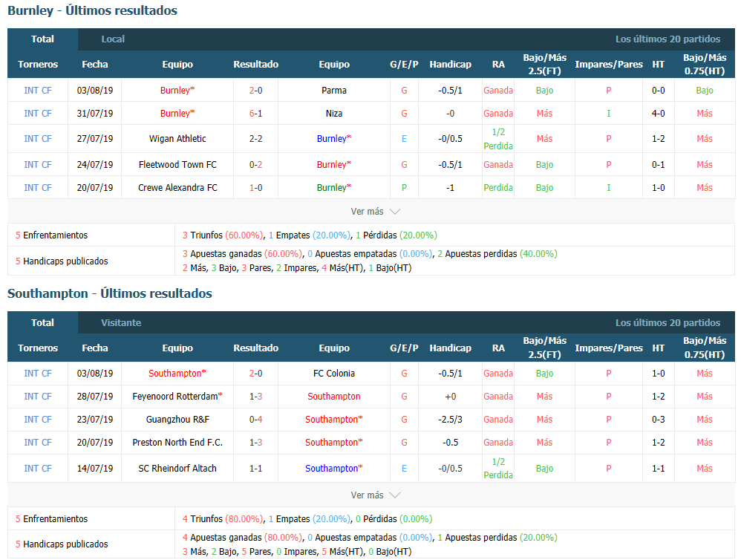Open Los últimos 20 partidos in Southampton section

pos(667,323)
